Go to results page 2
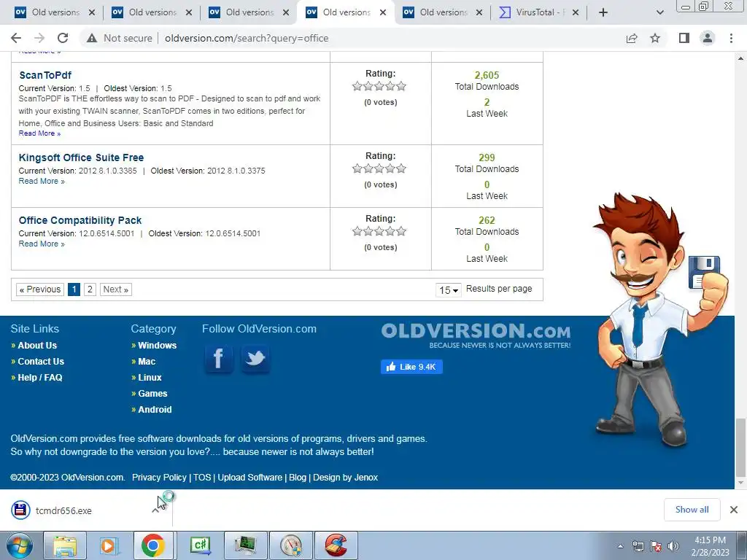 tap(90, 289)
